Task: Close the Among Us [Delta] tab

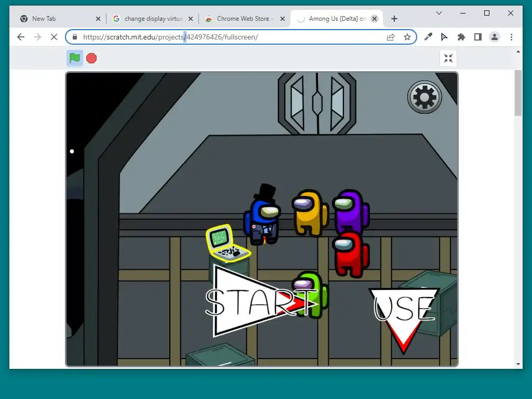Action: pyautogui.click(x=375, y=19)
